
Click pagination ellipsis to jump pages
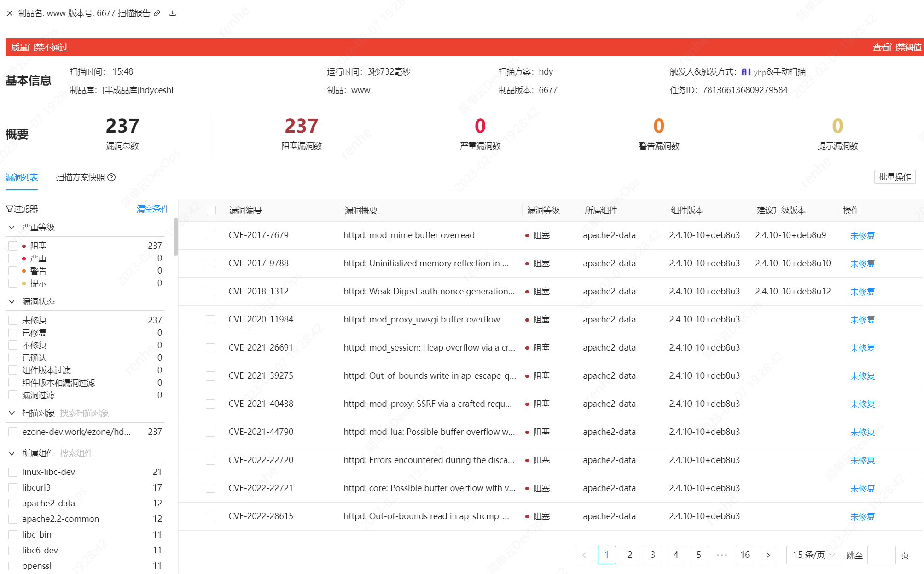coord(721,555)
